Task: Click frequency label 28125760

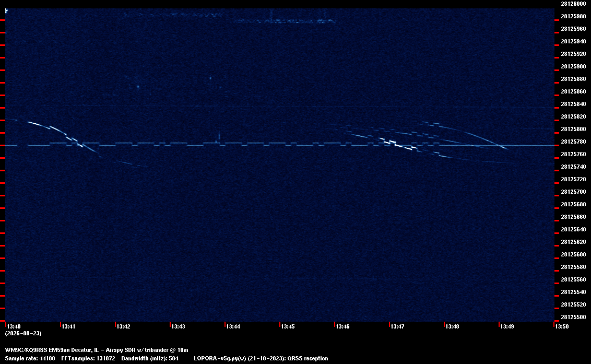Action: pos(573,154)
